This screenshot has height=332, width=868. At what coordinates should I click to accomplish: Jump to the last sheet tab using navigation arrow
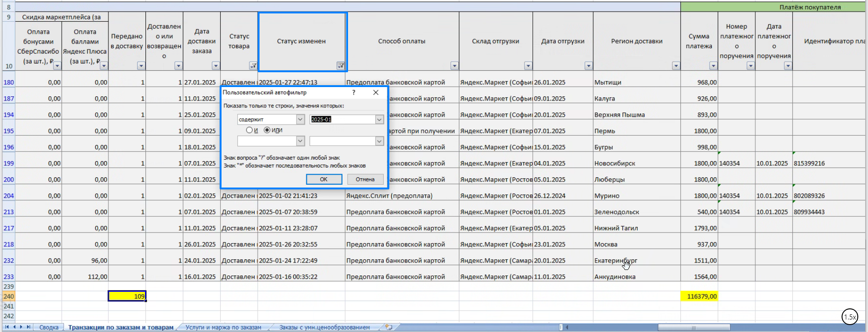(28, 327)
